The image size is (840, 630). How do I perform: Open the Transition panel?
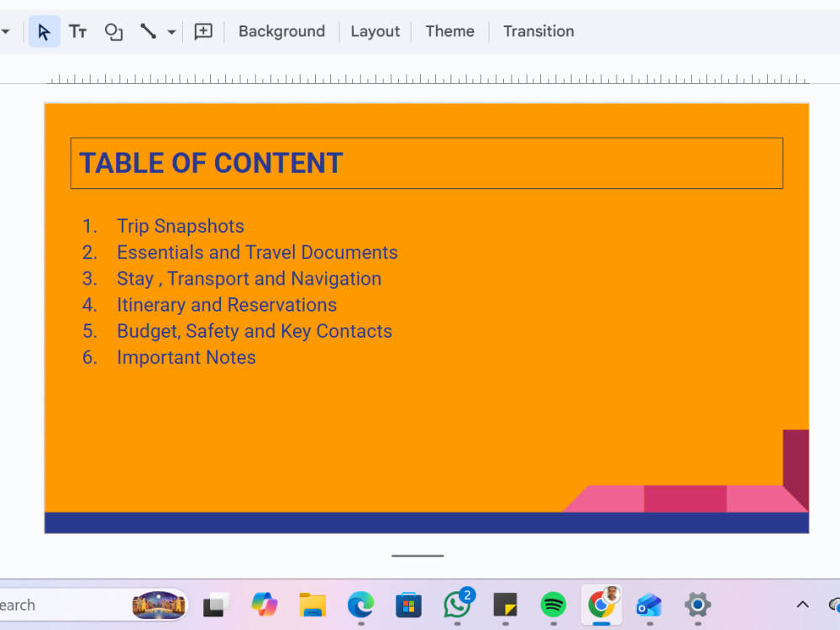pyautogui.click(x=538, y=32)
